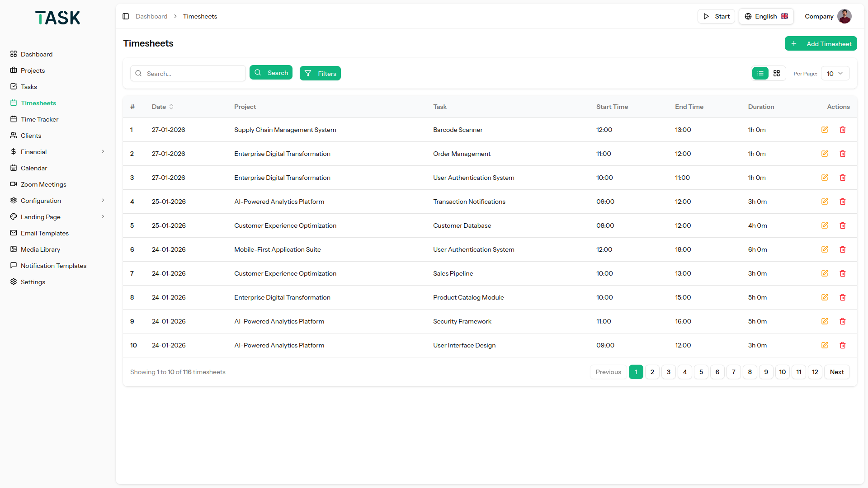Click the Add Timesheet button
This screenshot has width=868, height=488.
pos(821,44)
